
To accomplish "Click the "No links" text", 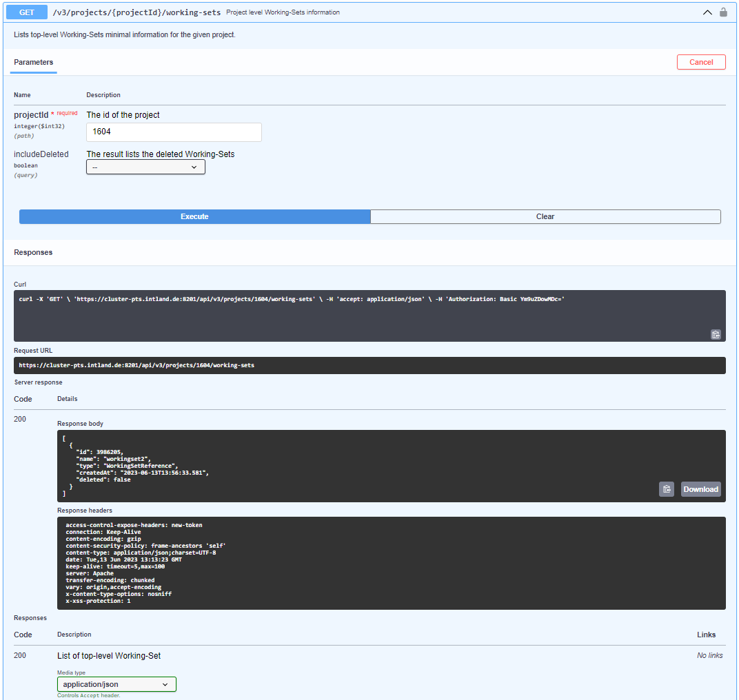I will [x=710, y=656].
